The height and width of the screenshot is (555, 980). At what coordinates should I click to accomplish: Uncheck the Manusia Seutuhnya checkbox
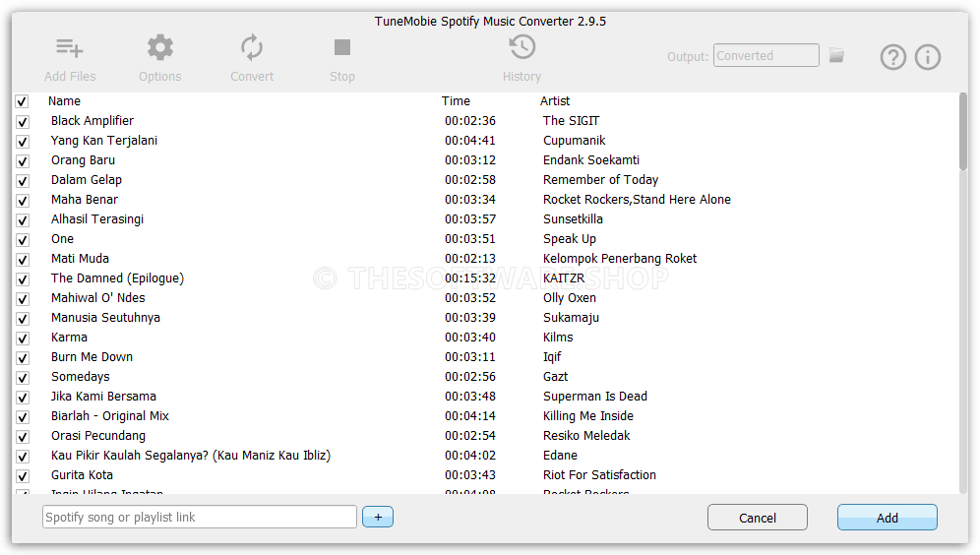(23, 319)
